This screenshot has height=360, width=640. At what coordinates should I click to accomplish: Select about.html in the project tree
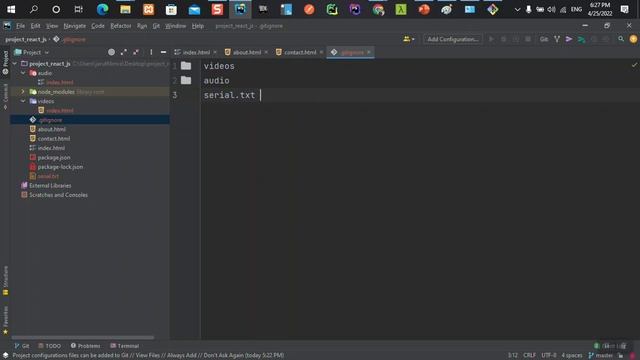tap(51, 129)
